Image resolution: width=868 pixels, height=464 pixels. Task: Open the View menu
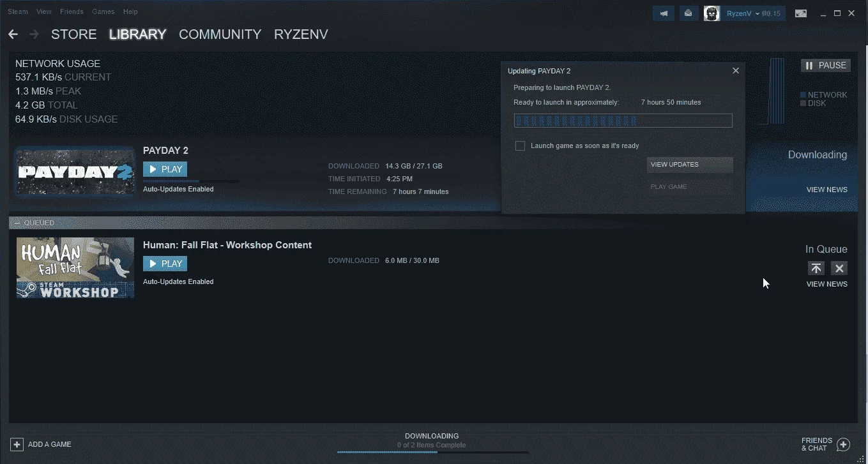click(44, 11)
